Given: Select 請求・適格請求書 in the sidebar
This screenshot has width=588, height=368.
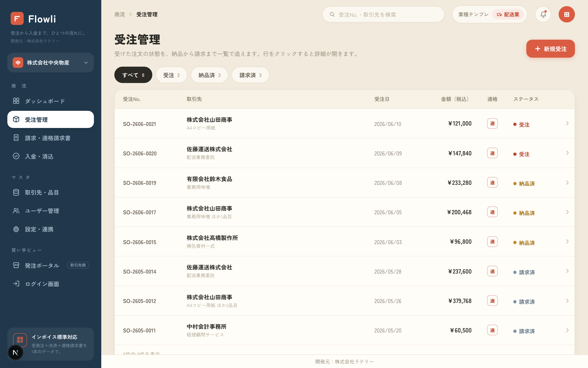Looking at the screenshot, I should 51,138.
